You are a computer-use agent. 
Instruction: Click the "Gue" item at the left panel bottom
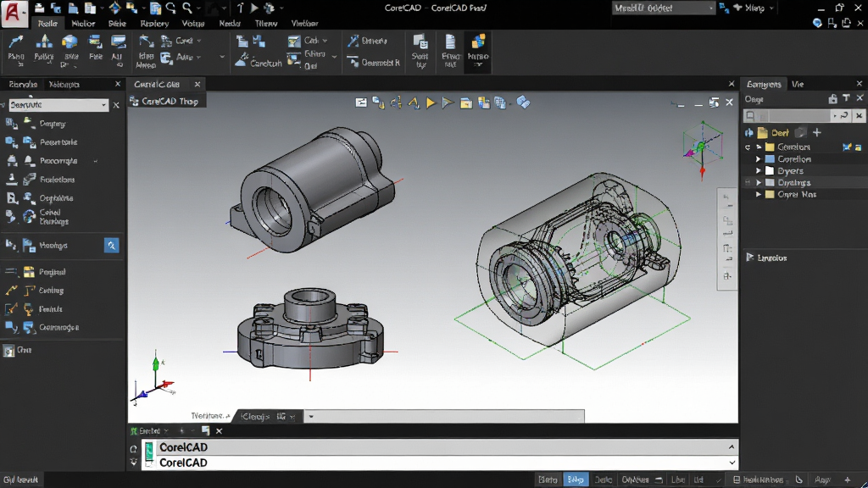[18, 350]
